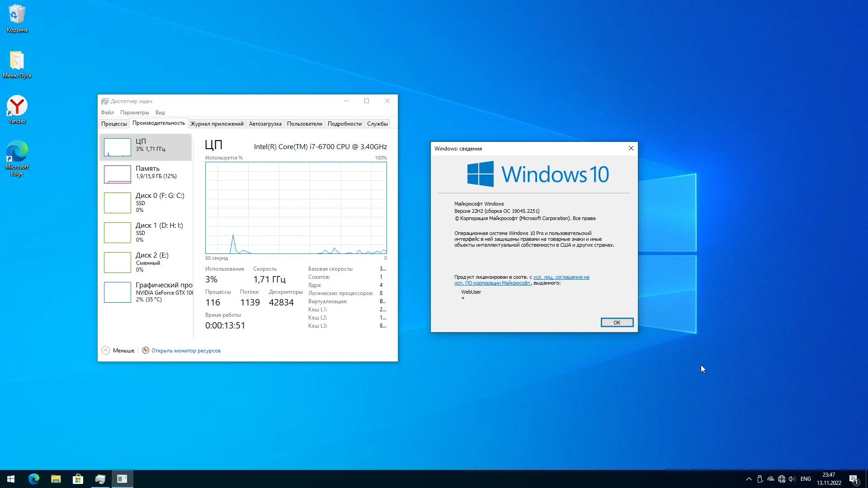Click the Windows Start button

11,479
